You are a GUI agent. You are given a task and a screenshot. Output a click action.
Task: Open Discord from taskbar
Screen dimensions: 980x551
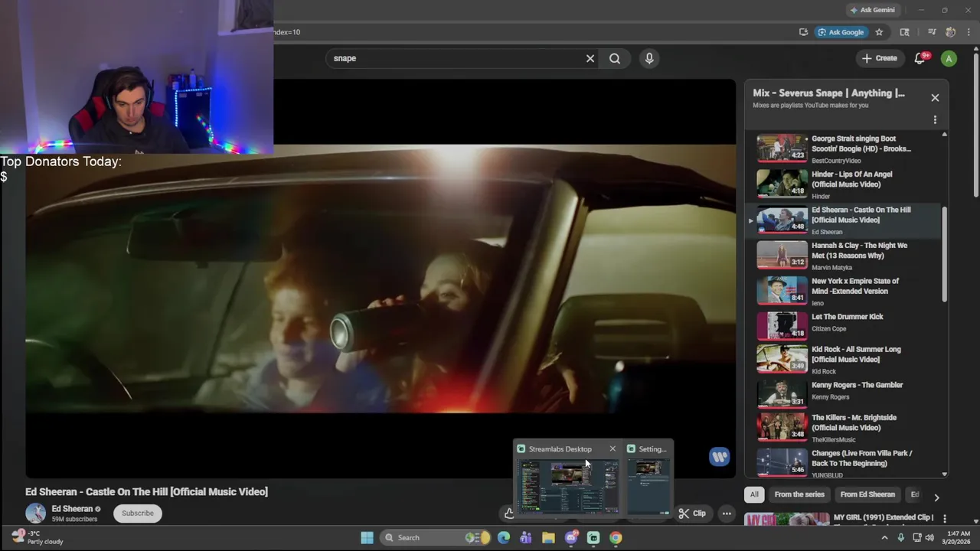pos(571,538)
